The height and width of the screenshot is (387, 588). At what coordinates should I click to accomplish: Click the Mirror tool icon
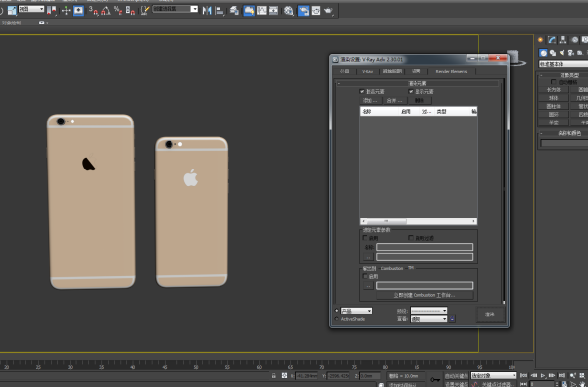(x=207, y=11)
